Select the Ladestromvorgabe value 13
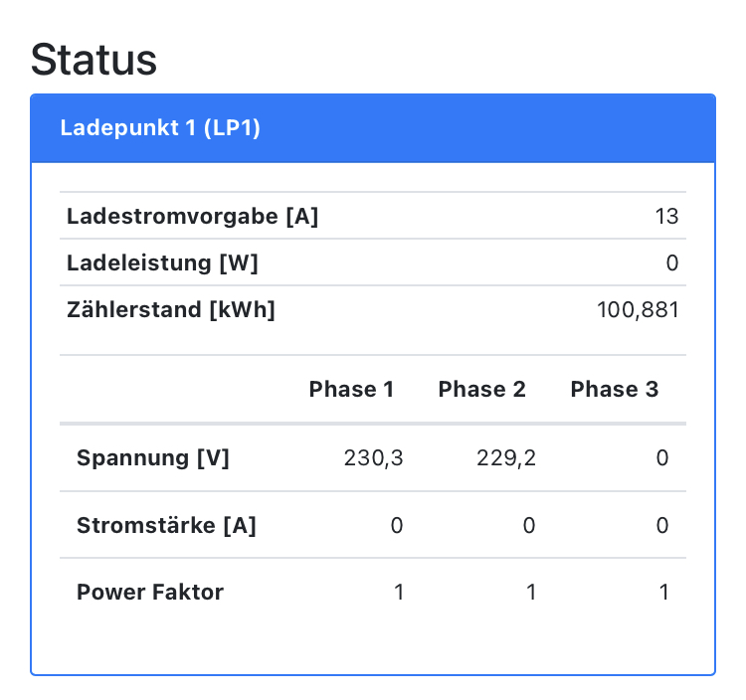This screenshot has height=700, width=746. [x=667, y=217]
